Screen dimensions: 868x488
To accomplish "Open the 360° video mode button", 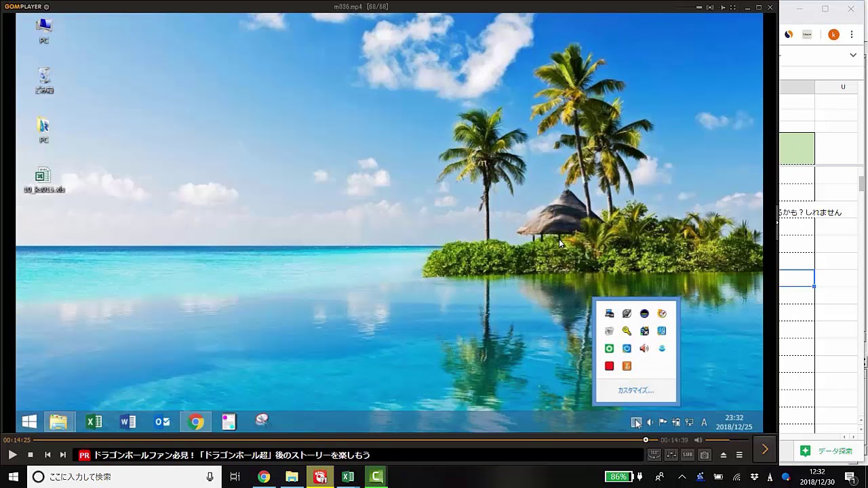I will click(x=654, y=455).
